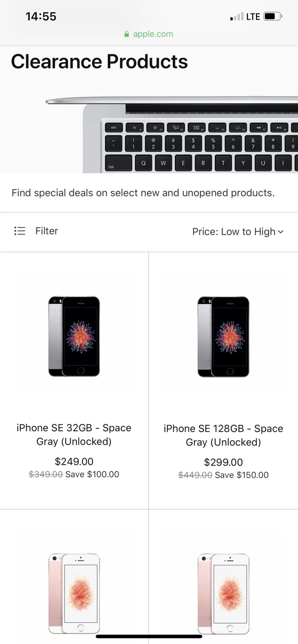Viewport: 298px width, 644px height.
Task: Tap the green lock icon in address bar
Action: [127, 34]
